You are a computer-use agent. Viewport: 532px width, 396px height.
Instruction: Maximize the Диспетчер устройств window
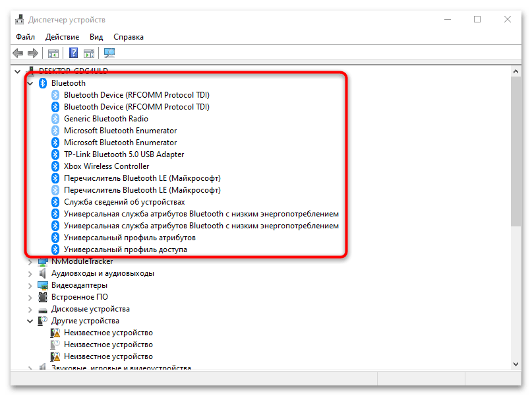click(x=477, y=19)
